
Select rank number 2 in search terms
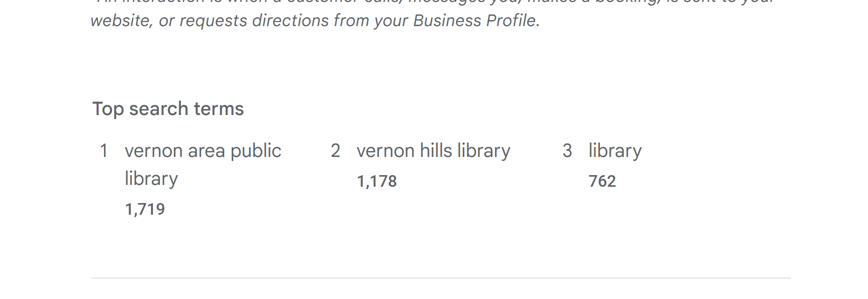(x=335, y=151)
